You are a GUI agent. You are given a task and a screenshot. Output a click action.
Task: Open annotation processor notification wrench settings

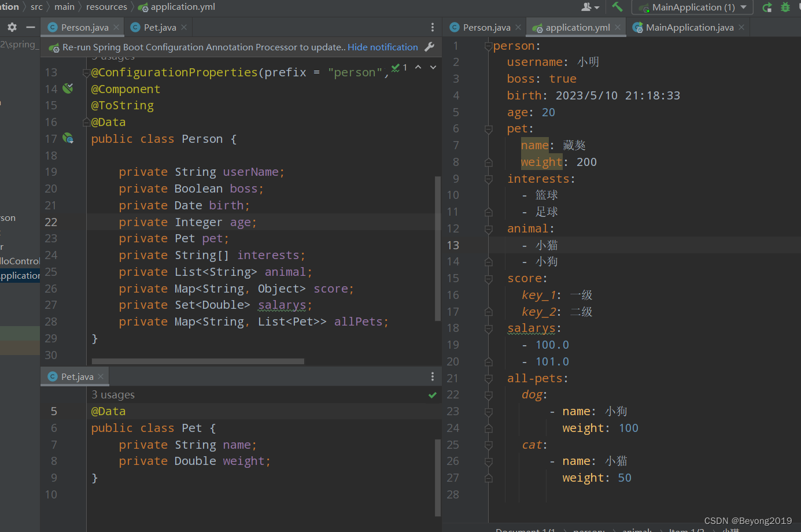point(429,47)
